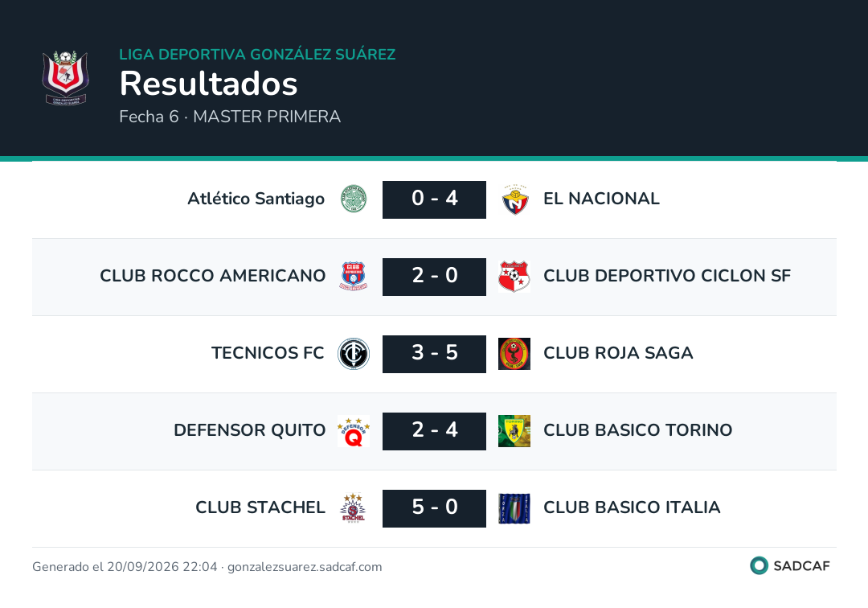
Task: Click the 3 - 5 score box
Action: tap(435, 354)
